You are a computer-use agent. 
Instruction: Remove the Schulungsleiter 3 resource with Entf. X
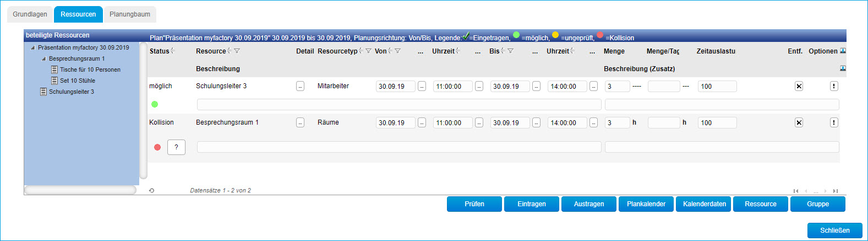(799, 86)
